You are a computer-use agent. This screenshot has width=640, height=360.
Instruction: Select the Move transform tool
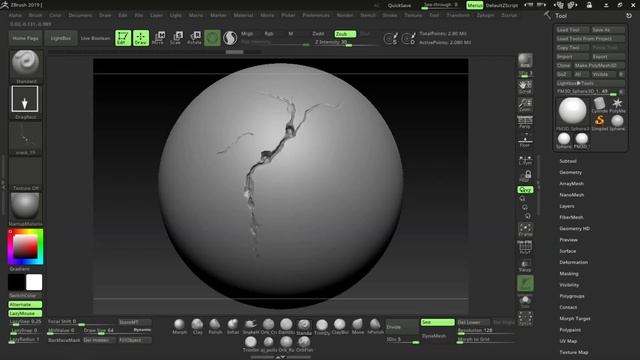(158, 38)
